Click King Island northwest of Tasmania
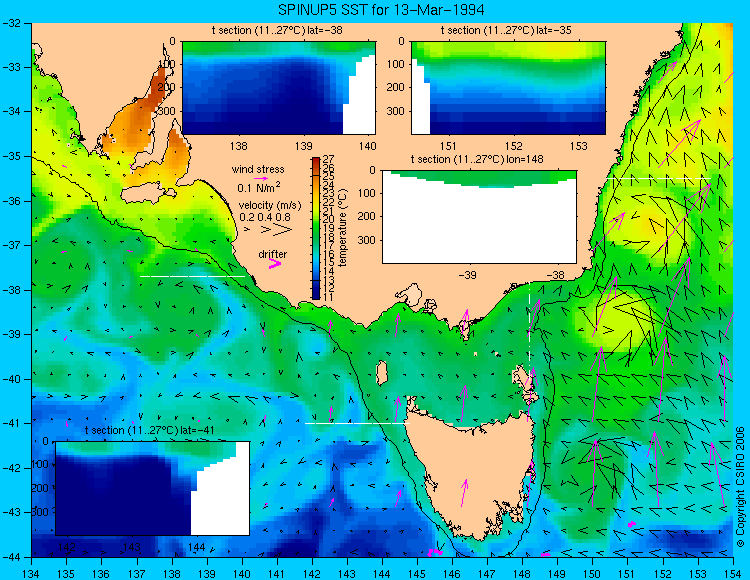The image size is (750, 580). click(x=382, y=373)
